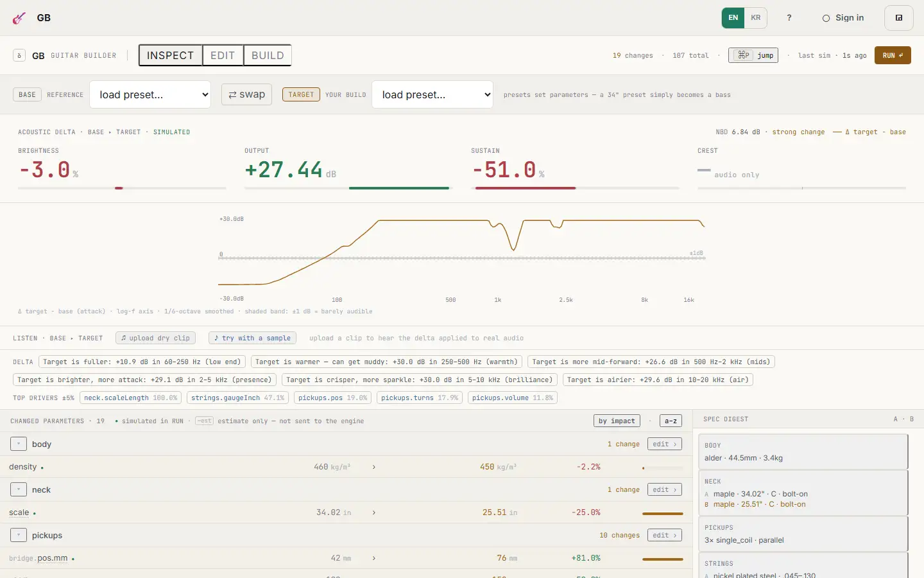This screenshot has width=924, height=578.
Task: Click the neck.scaleLength top driver chip
Action: click(130, 398)
